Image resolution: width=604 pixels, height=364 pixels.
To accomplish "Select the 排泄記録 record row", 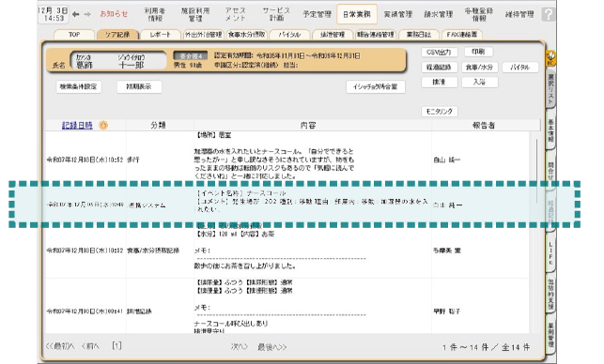I will pos(287,306).
